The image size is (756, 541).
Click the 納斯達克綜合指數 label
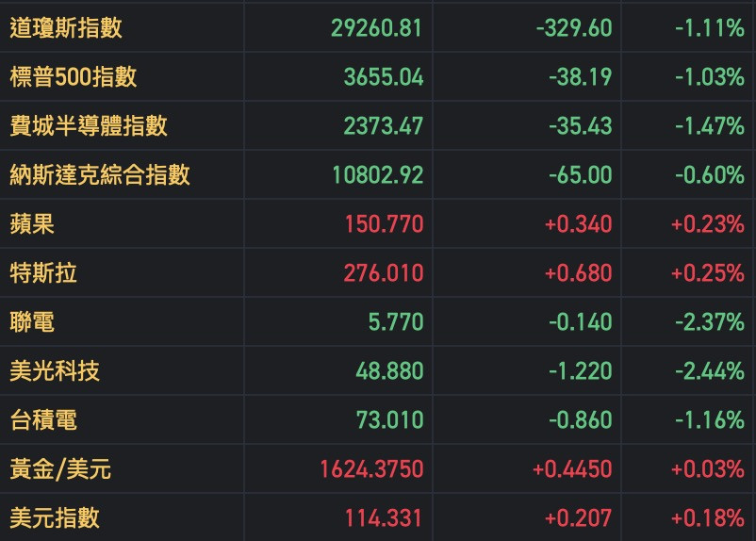(100, 174)
